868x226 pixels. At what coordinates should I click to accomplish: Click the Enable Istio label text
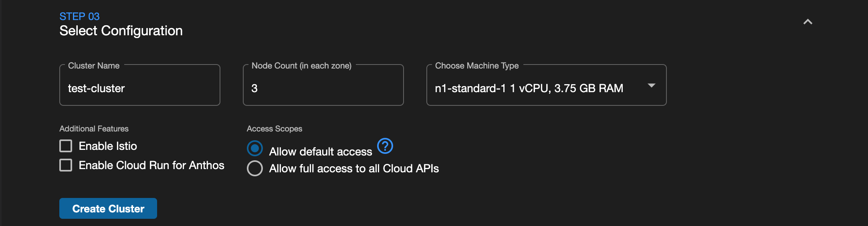point(108,146)
